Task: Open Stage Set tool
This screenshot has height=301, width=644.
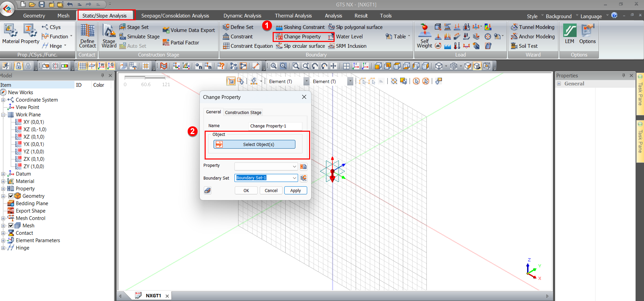Action: [x=134, y=27]
